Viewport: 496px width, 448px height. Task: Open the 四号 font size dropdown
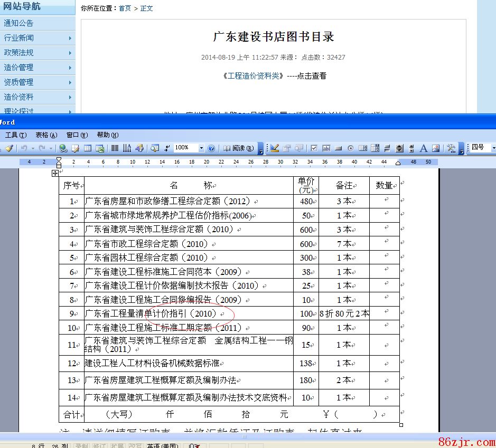493,148
